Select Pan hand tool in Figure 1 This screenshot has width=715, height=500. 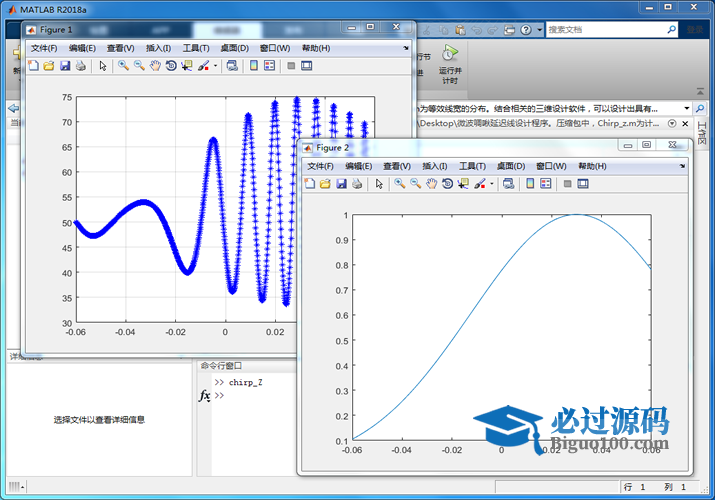click(x=155, y=66)
